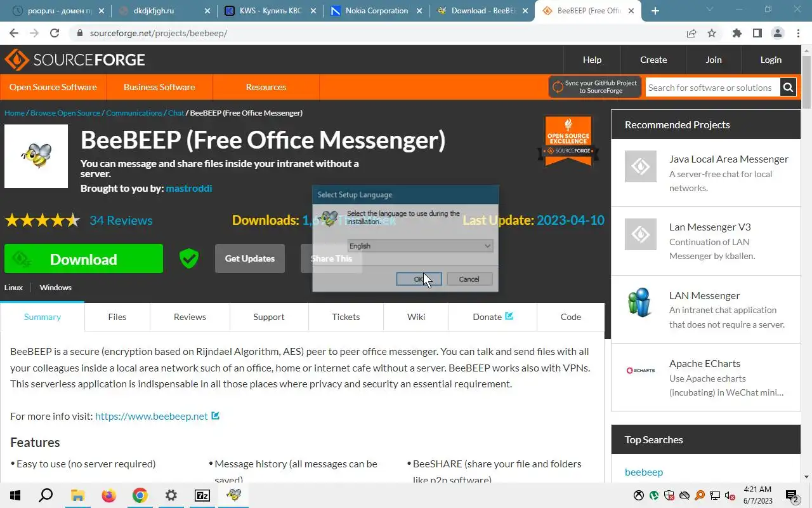Image resolution: width=812 pixels, height=508 pixels.
Task: Click the green shield verified icon
Action: tap(188, 258)
